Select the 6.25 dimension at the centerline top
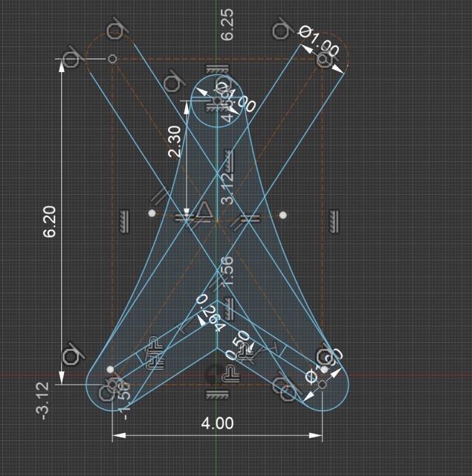 [227, 25]
